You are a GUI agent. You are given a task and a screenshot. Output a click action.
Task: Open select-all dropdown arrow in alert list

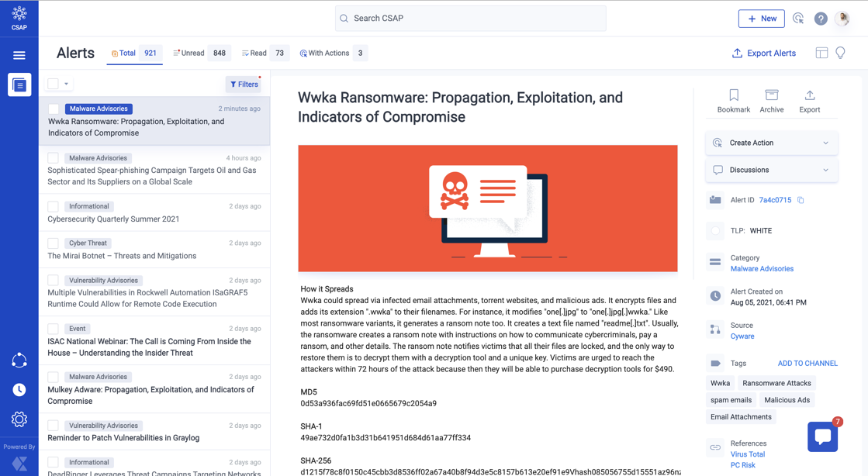pyautogui.click(x=67, y=84)
